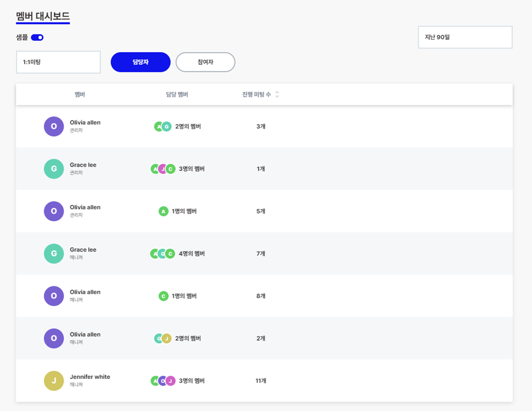This screenshot has width=532, height=411.
Task: Open Olivia allen's avatar in the 5개 row
Action: (x=54, y=211)
